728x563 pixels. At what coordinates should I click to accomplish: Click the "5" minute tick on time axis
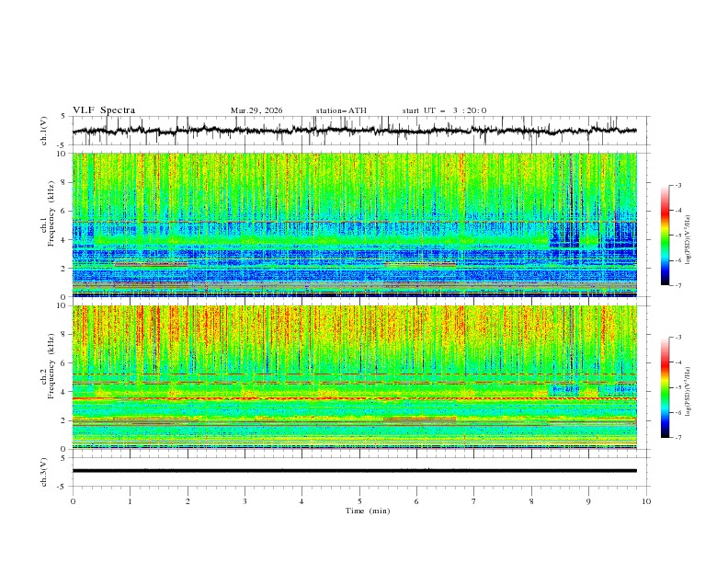tap(359, 501)
